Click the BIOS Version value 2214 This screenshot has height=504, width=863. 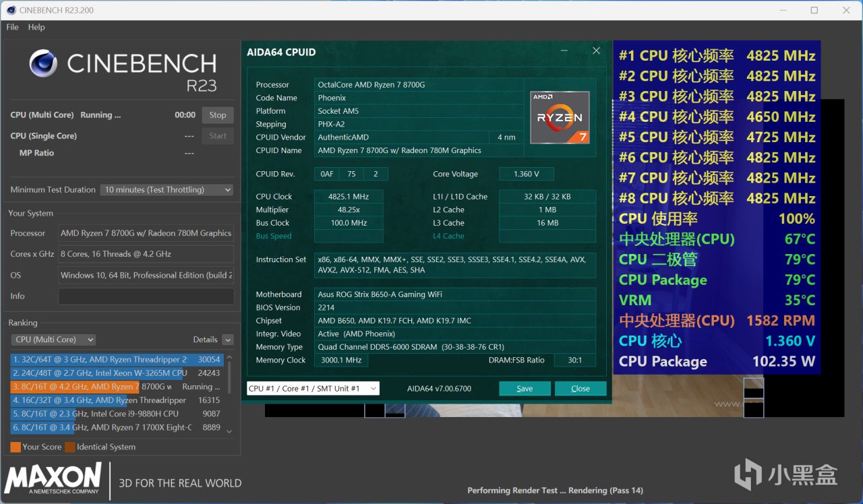pyautogui.click(x=455, y=307)
